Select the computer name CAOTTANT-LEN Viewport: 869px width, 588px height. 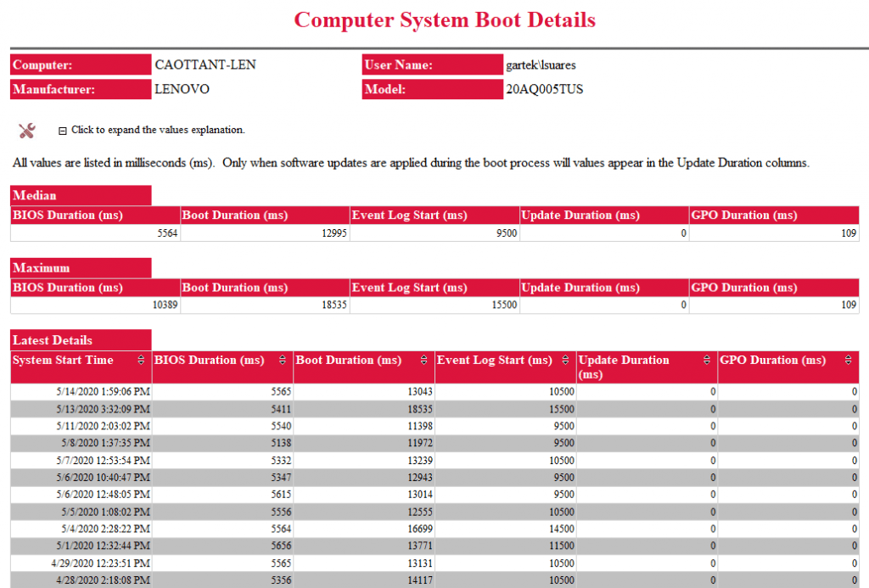(205, 64)
